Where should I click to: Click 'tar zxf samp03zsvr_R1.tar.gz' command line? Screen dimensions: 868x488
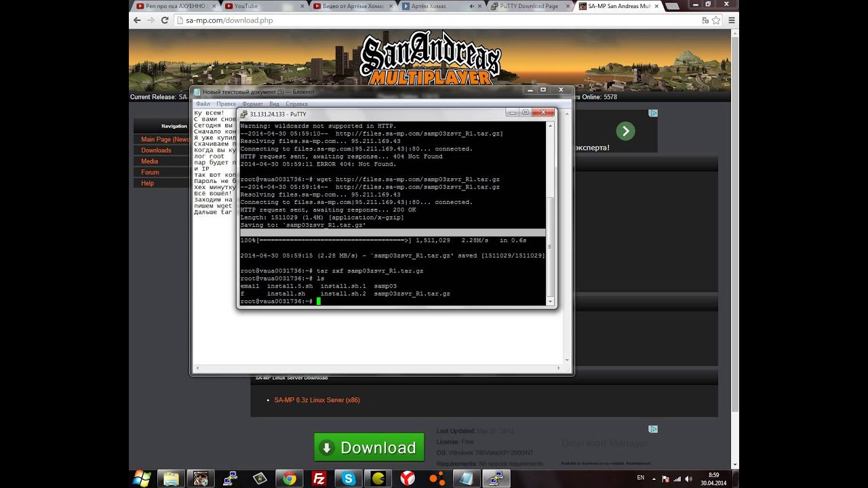pos(370,270)
